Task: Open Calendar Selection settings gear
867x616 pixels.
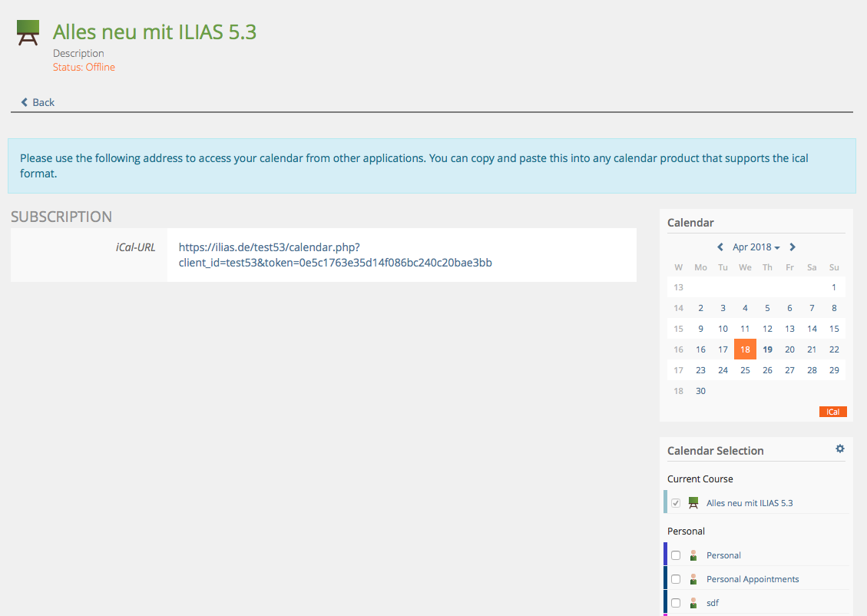Action: click(839, 449)
